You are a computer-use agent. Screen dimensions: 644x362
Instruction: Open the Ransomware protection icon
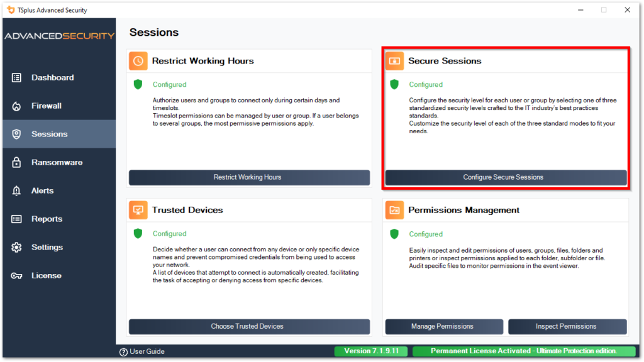coord(16,162)
